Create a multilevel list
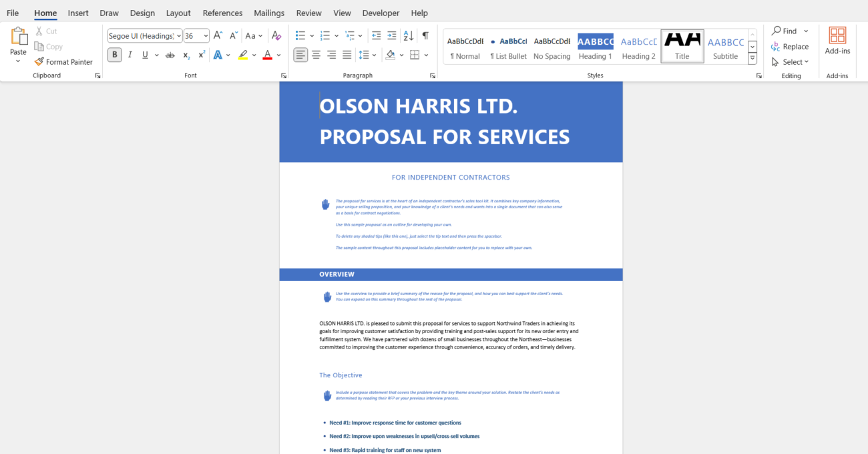The image size is (868, 454). [350, 36]
